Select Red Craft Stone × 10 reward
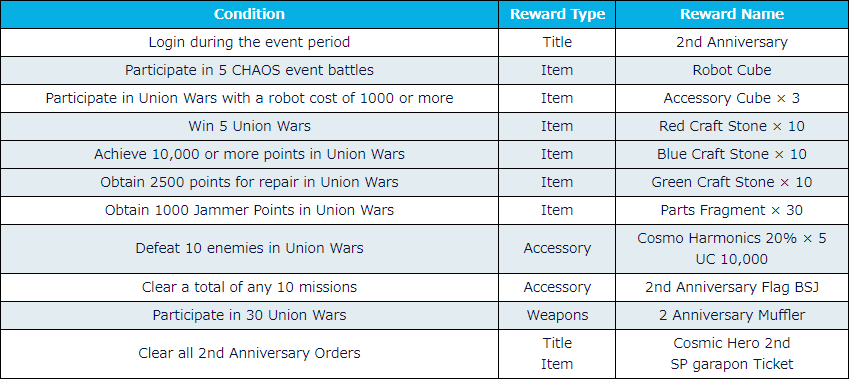This screenshot has width=849, height=379. [732, 127]
